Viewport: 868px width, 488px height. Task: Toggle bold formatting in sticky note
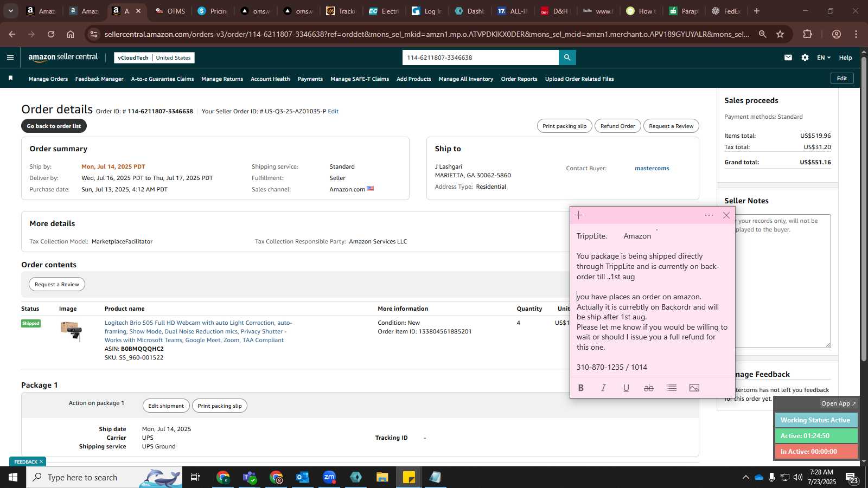(581, 388)
